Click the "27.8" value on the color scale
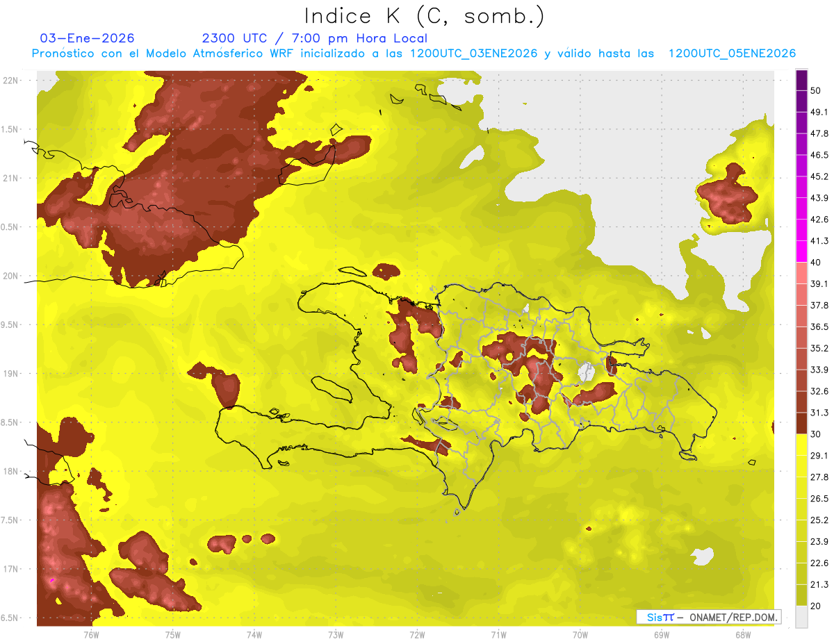This screenshot has width=834, height=644. pyautogui.click(x=819, y=477)
